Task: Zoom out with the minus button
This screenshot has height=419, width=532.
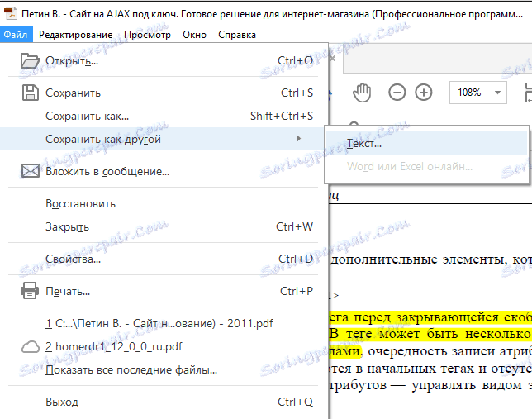Action: coord(397,93)
